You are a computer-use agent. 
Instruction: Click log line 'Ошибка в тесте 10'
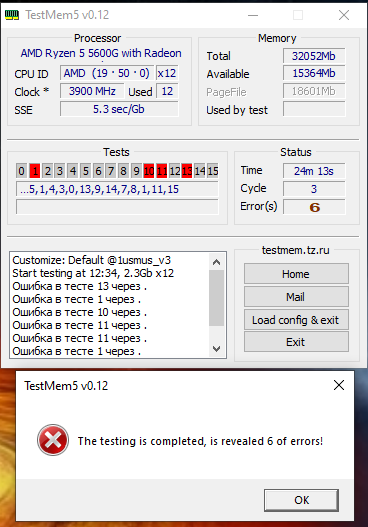coord(80,312)
